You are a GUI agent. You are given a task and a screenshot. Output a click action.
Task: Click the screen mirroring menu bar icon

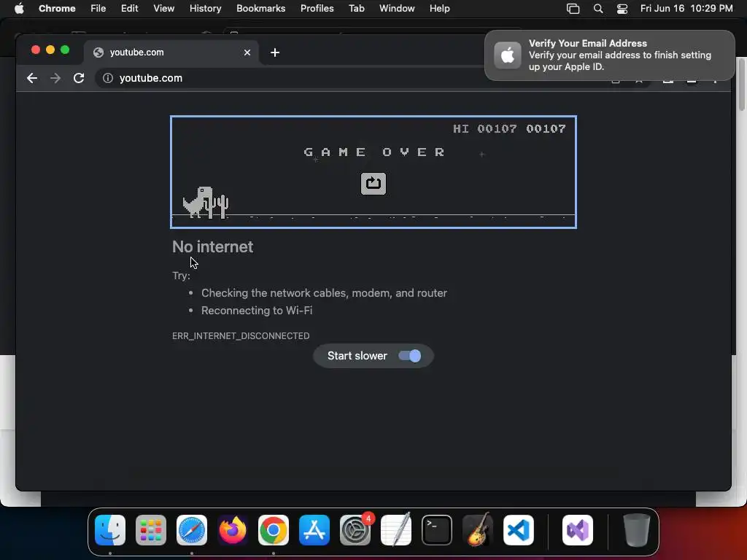573,8
